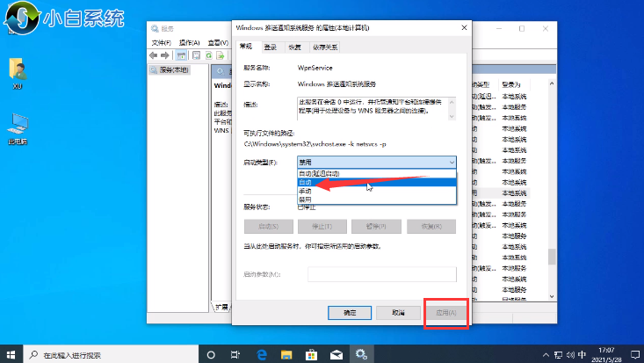Viewport: 644px width, 363px height.
Task: Click the Cortana circle icon on taskbar
Action: 211,354
